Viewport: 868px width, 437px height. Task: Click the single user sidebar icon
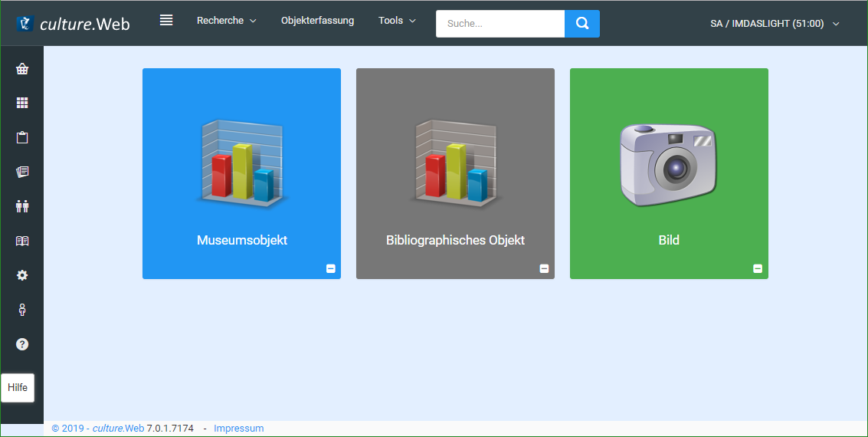22,310
